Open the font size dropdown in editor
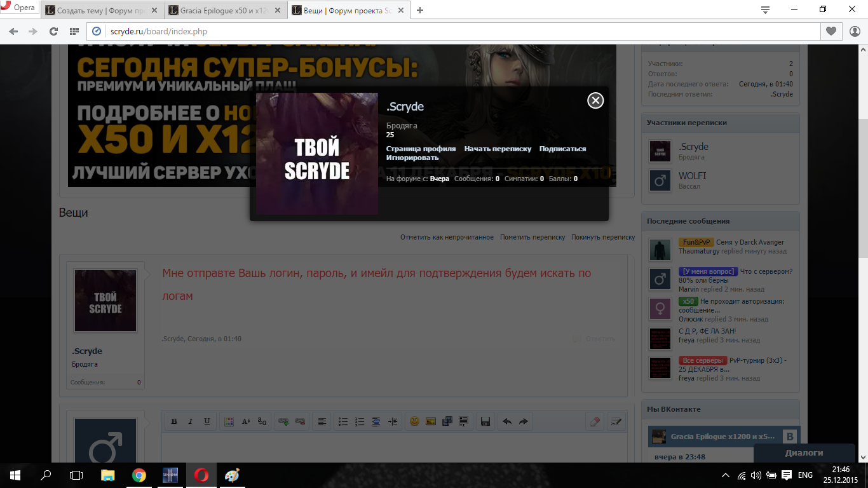868x488 pixels. 246,421
